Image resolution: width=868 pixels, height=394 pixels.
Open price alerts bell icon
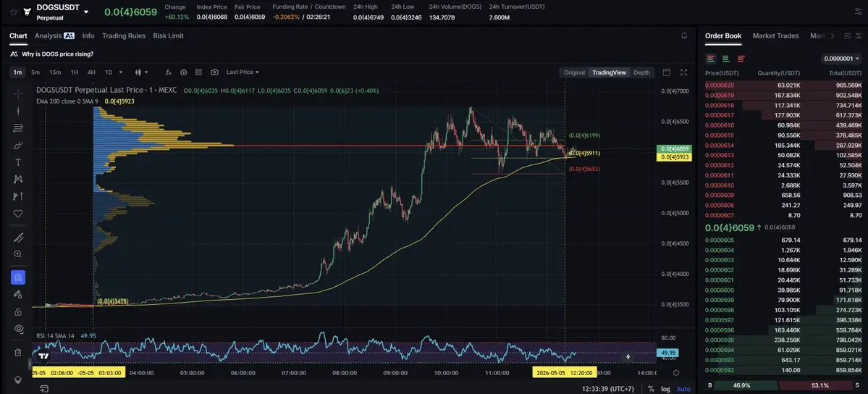(684, 35)
